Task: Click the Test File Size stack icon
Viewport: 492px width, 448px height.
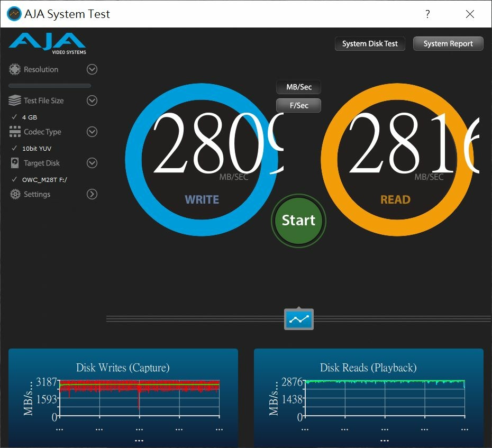Action: [15, 100]
